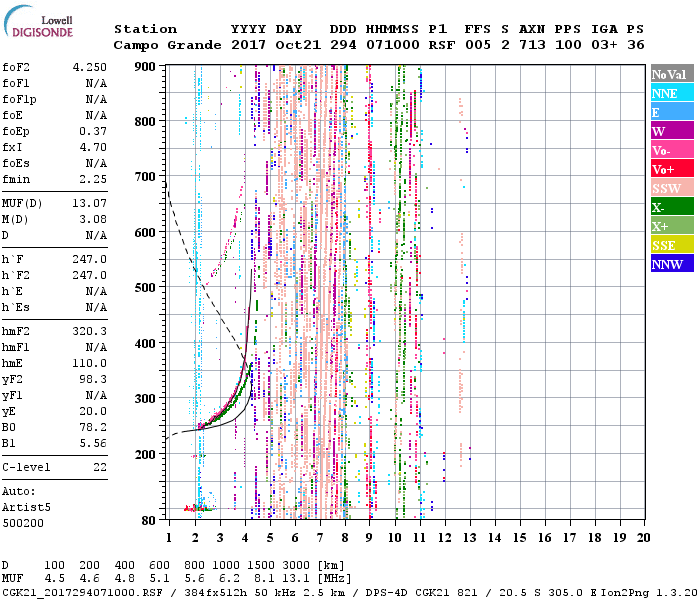The height and width of the screenshot is (600, 700).
Task: Click the hmF2 value 320.3
Action: (x=89, y=330)
